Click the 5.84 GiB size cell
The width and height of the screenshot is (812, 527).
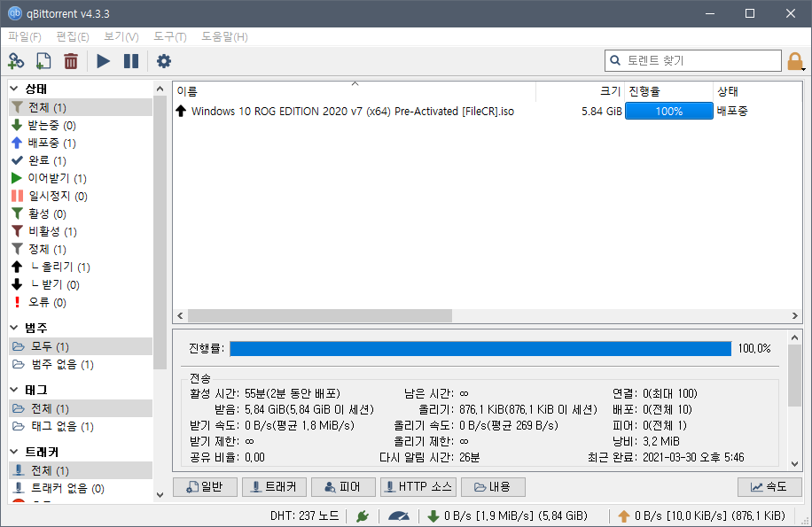pos(601,112)
